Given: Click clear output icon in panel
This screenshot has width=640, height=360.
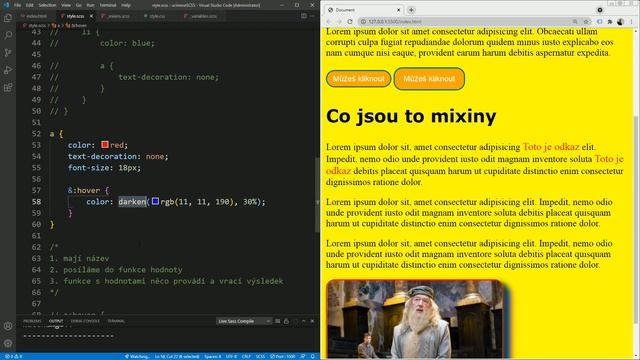Looking at the screenshot, I should (x=278, y=321).
